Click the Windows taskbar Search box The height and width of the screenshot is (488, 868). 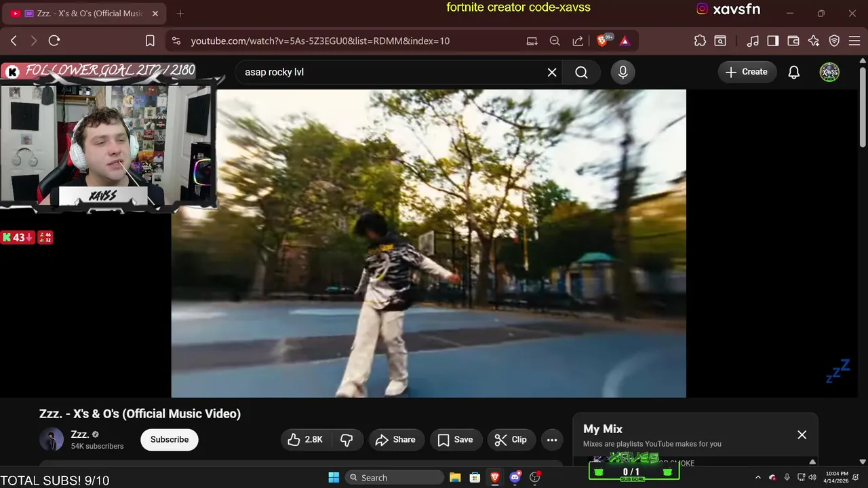(395, 477)
